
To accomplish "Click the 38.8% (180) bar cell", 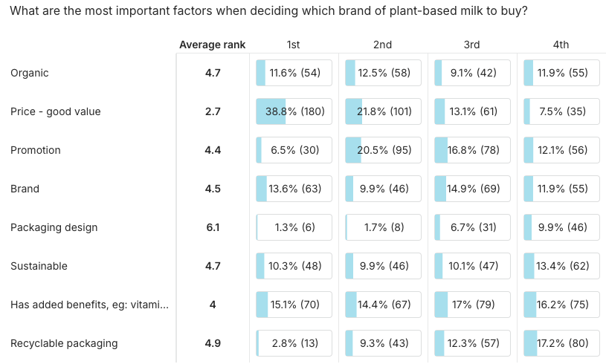I will [x=294, y=111].
